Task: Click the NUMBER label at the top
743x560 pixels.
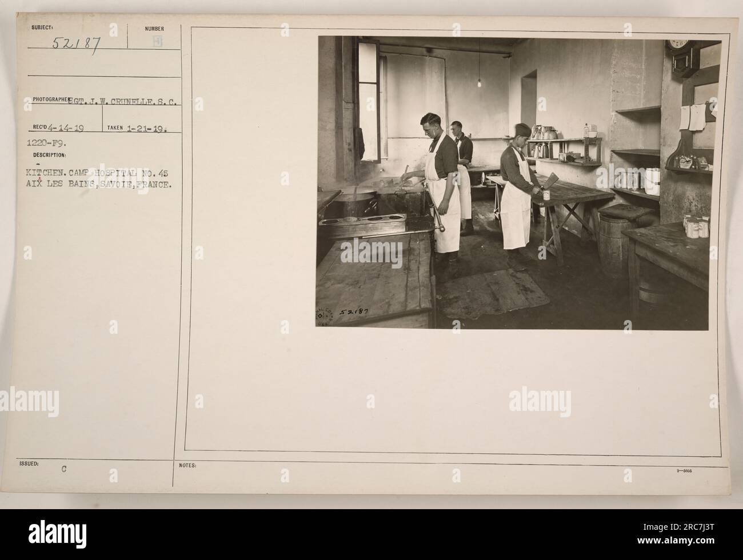Action: [154, 29]
